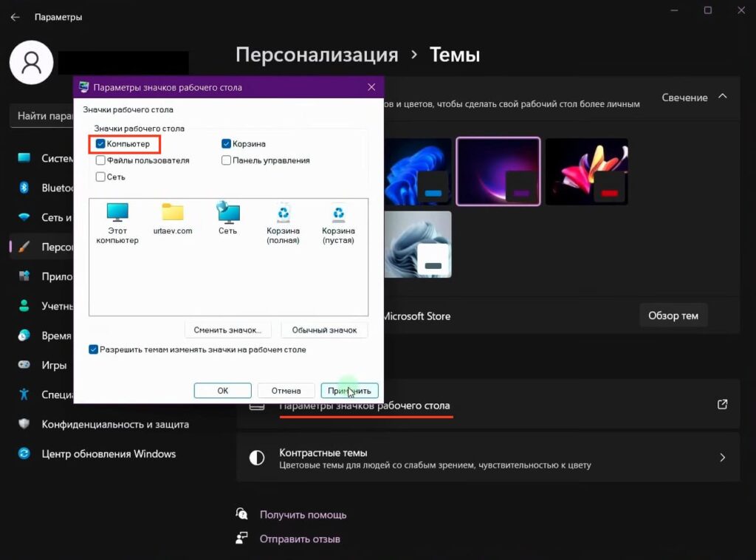756x560 pixels.
Task: Click the Get help icon
Action: (x=241, y=514)
